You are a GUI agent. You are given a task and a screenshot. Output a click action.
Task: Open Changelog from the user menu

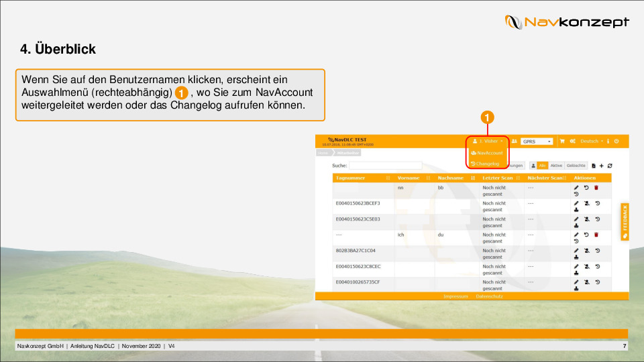pos(485,164)
